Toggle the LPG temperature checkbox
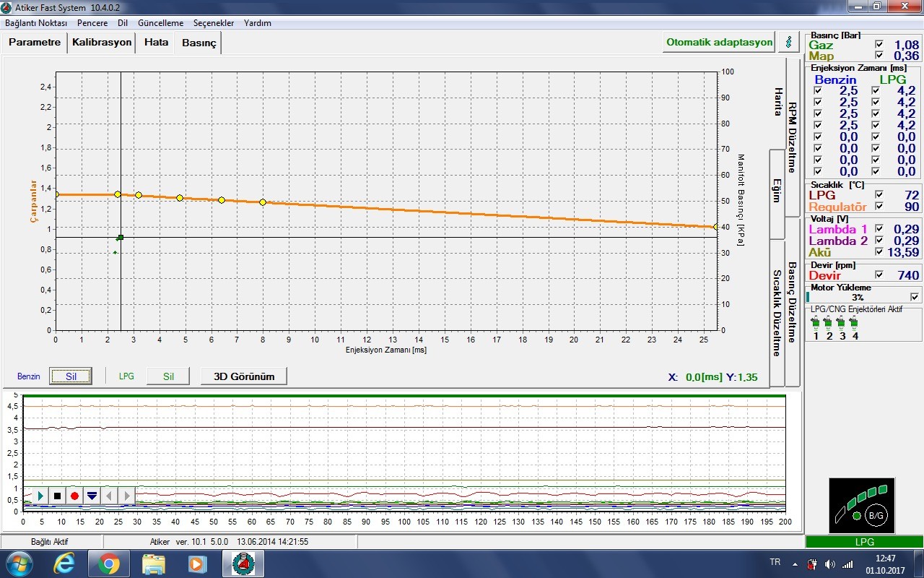This screenshot has width=924, height=578. [879, 194]
